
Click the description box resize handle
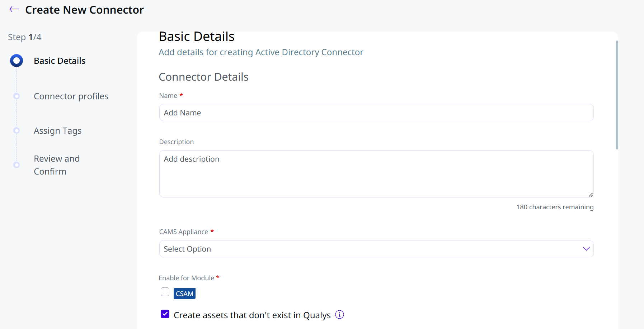click(x=591, y=194)
